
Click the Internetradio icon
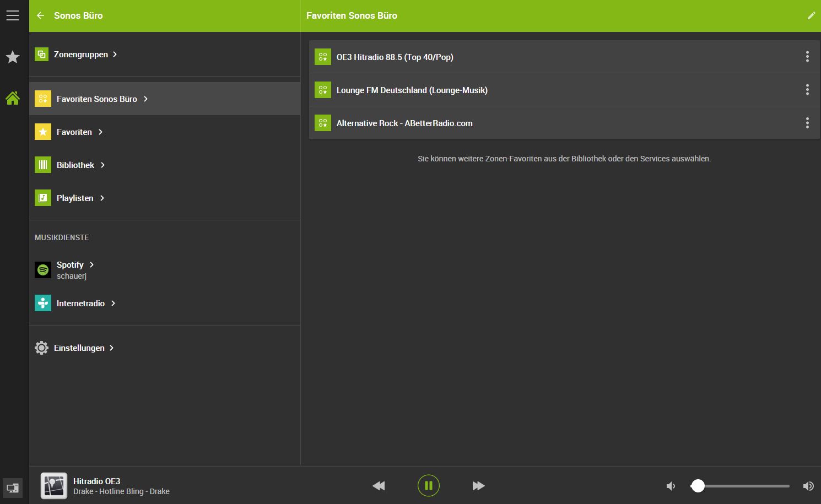(43, 303)
